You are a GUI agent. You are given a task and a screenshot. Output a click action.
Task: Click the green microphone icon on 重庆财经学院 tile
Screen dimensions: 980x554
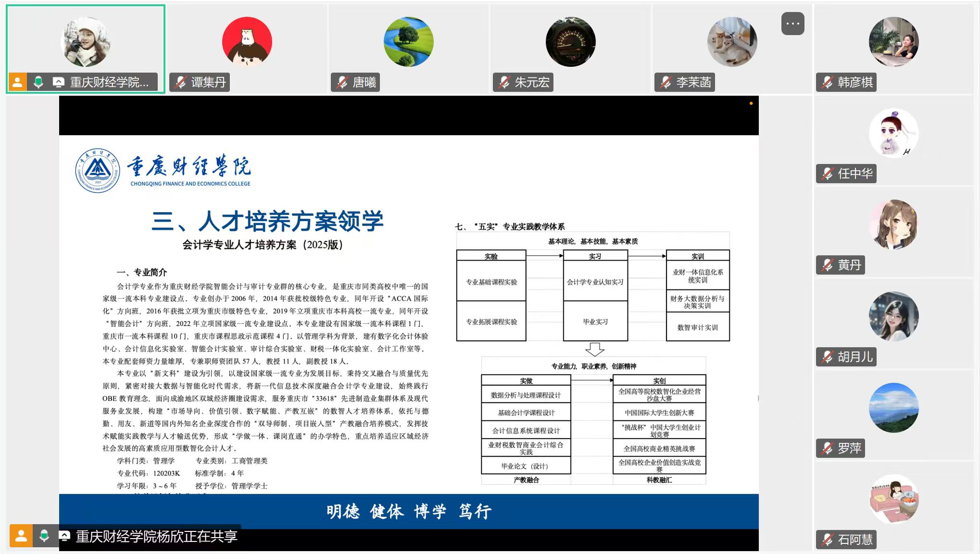click(x=38, y=82)
